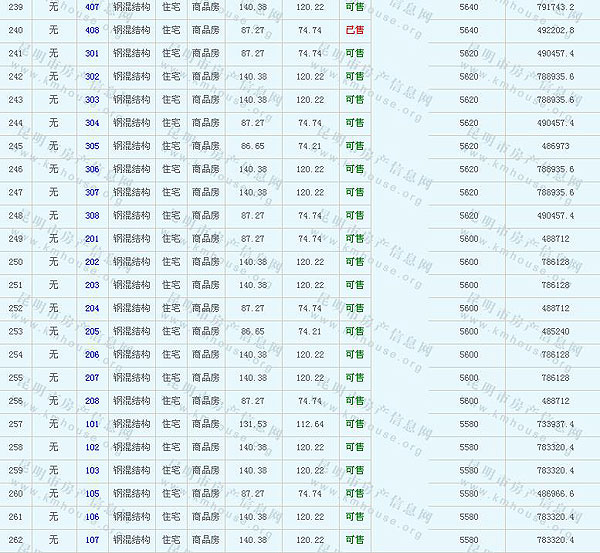The height and width of the screenshot is (553, 600).
Task: Open room 408 details link
Action: click(92, 30)
